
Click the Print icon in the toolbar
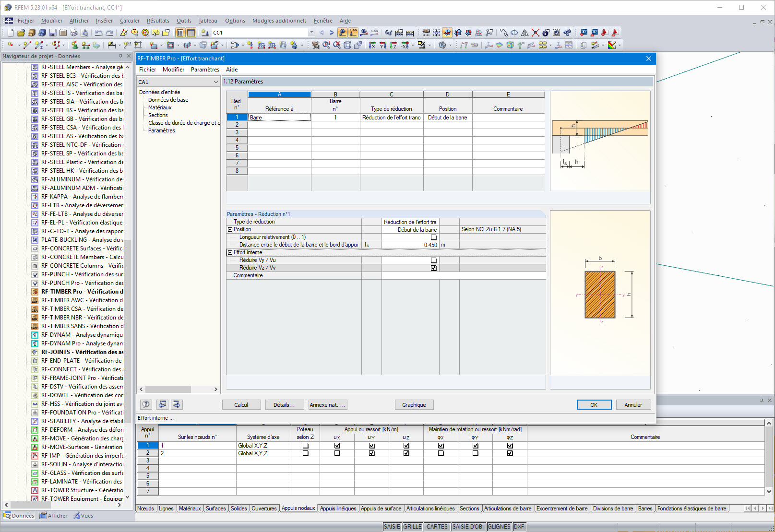pyautogui.click(x=73, y=33)
